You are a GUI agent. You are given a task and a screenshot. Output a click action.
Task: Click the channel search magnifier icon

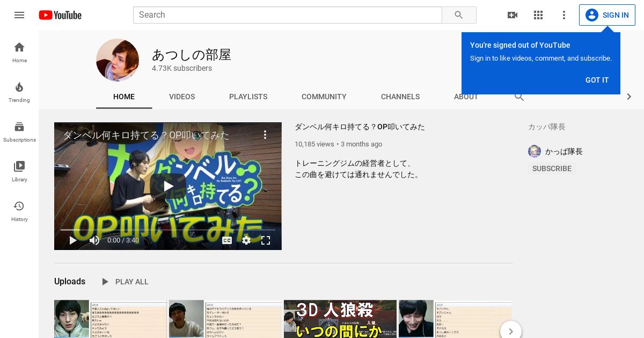click(519, 97)
